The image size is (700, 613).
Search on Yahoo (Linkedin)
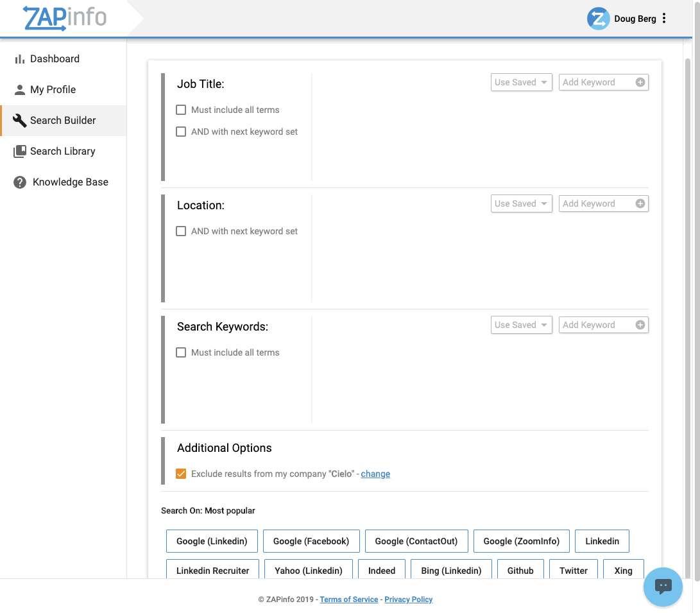[x=309, y=570]
